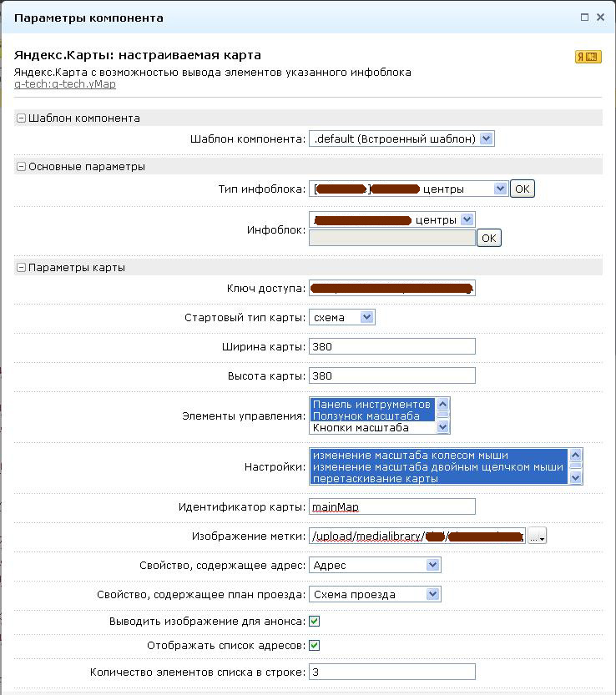Open the Шаблон компонента dropdown
This screenshot has width=616, height=695.
click(x=401, y=138)
